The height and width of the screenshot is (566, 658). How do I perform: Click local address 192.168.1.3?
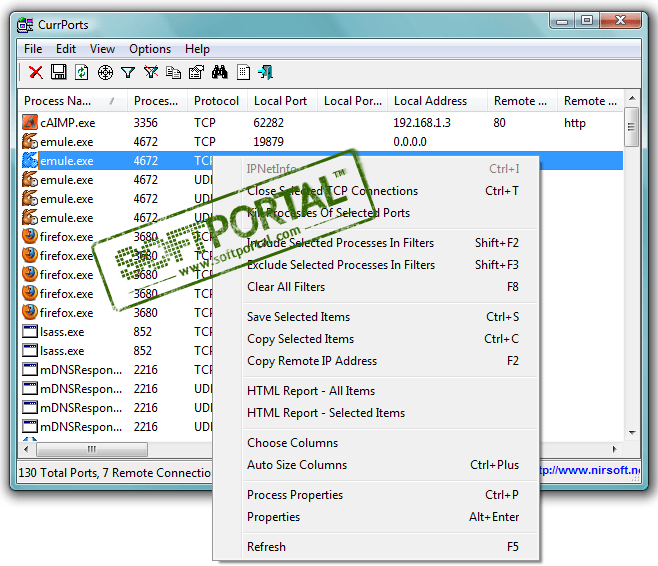click(422, 123)
